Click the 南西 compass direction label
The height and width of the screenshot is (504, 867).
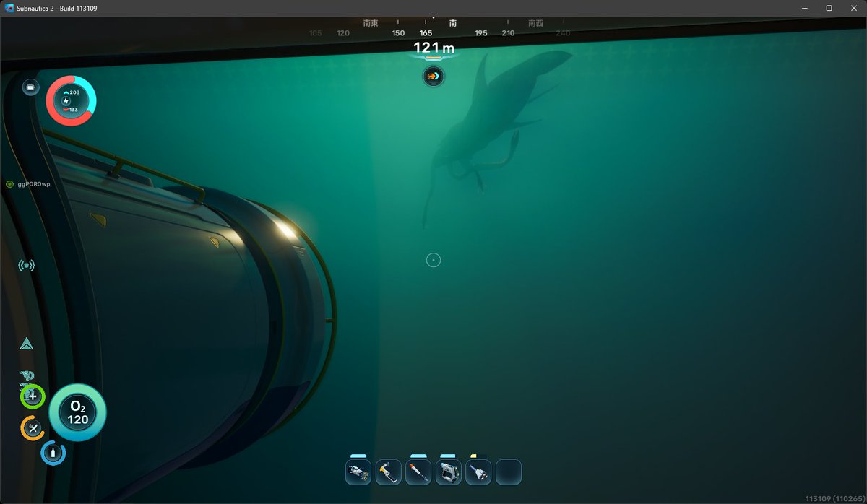point(535,23)
